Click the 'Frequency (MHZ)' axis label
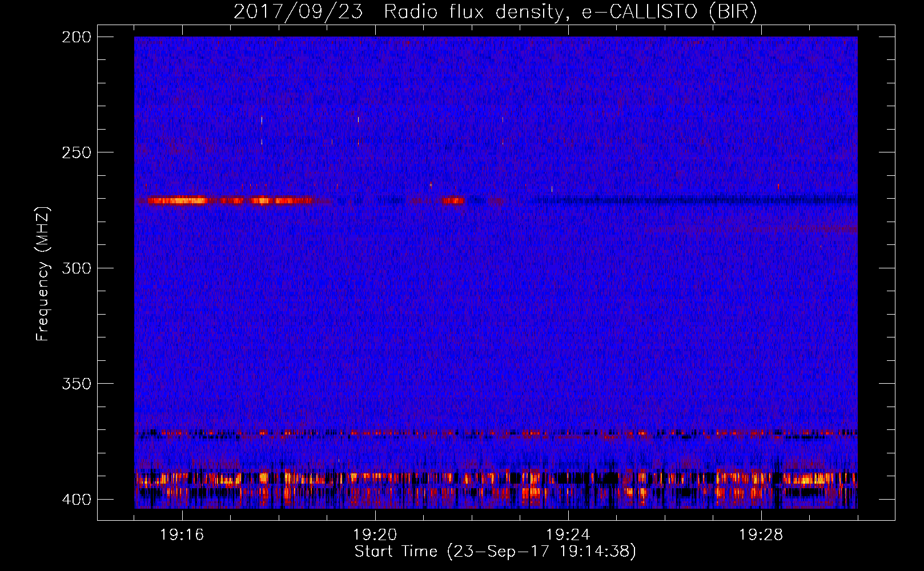Image resolution: width=924 pixels, height=571 pixels. point(43,274)
